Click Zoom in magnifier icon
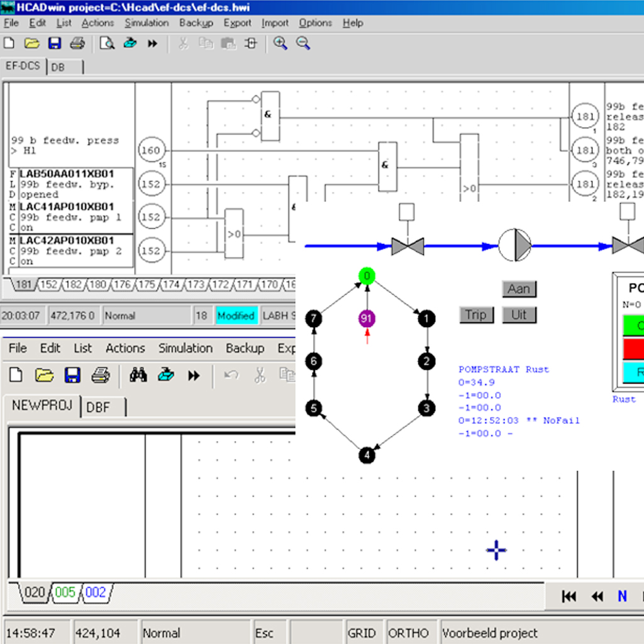The width and height of the screenshot is (644, 644). tap(280, 43)
